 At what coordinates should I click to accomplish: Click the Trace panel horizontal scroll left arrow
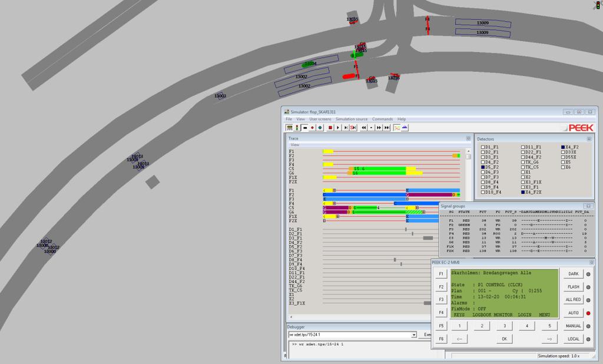pyautogui.click(x=291, y=317)
